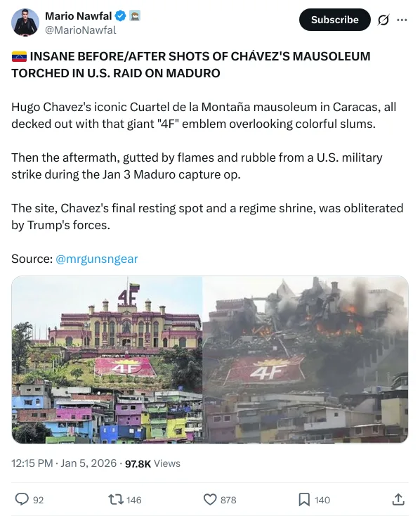The width and height of the screenshot is (420, 516).
Task: Open the Mario Nawfal display name
Action: pyautogui.click(x=78, y=15)
